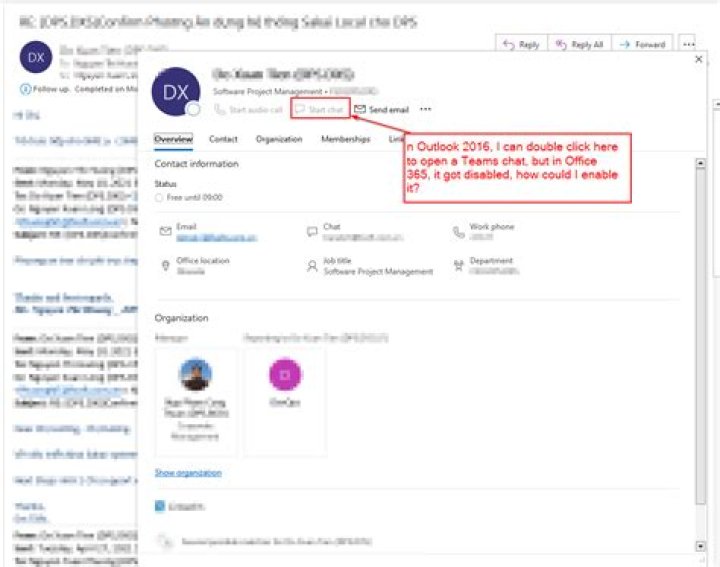Click the small DX sender avatar in email

coord(36,57)
